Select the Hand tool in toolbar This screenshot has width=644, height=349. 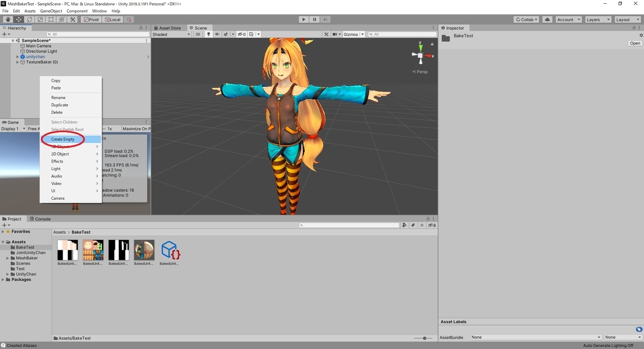point(8,19)
